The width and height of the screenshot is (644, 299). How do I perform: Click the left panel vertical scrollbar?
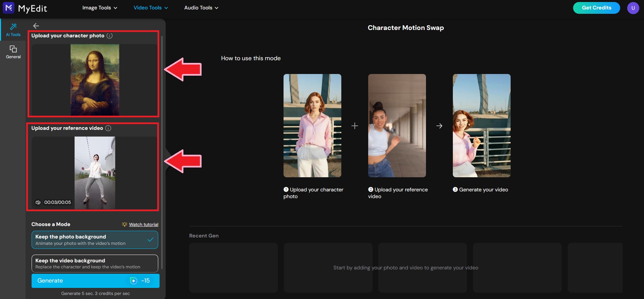(162, 152)
